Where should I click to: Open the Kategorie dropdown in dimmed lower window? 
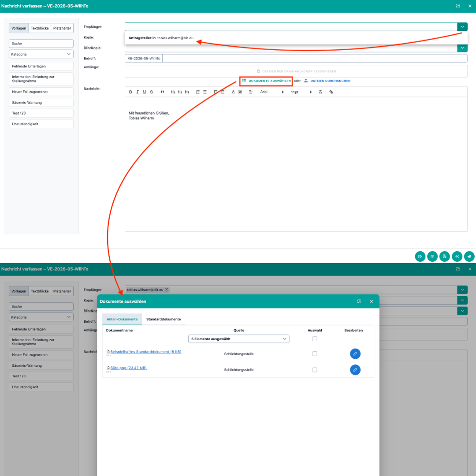[x=41, y=317]
